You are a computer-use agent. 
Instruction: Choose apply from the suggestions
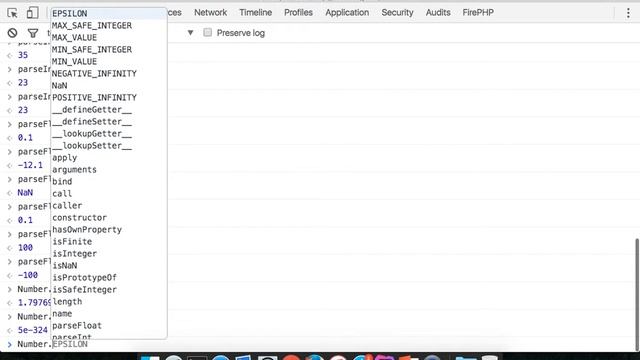pyautogui.click(x=109, y=158)
